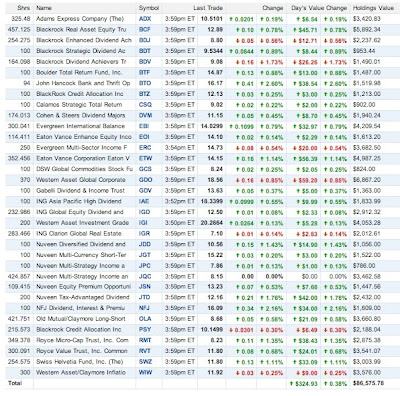Select the Symbol column header

point(149,8)
